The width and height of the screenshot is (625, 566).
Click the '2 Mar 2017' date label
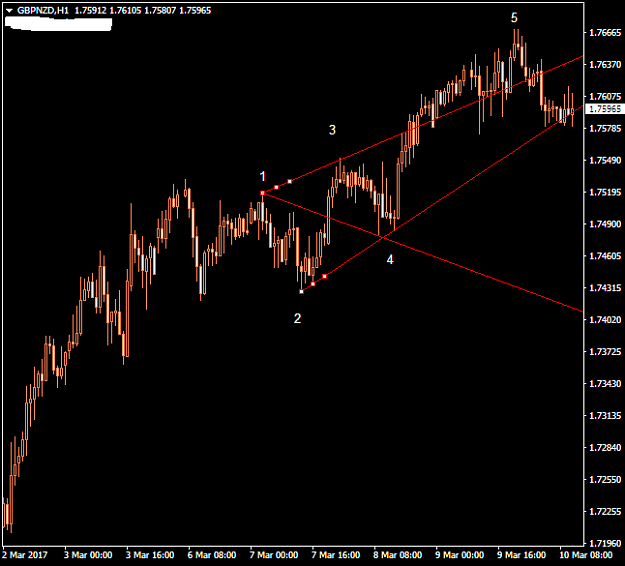pyautogui.click(x=25, y=555)
